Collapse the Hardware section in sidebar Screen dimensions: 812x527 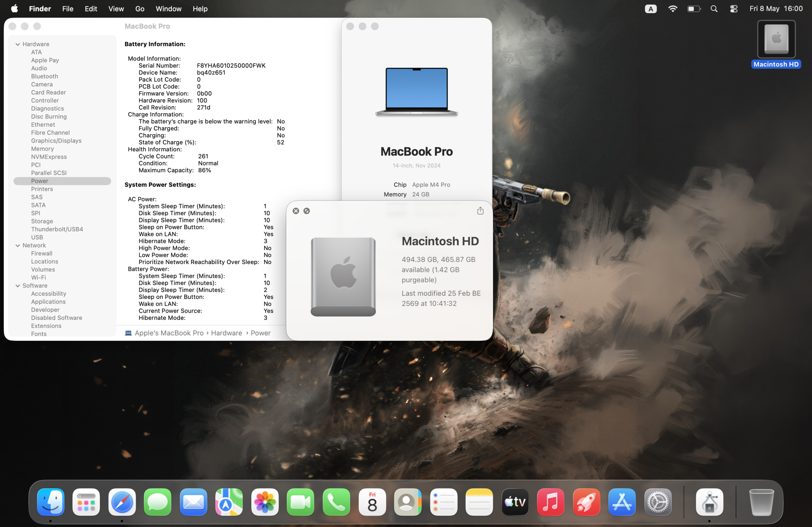pyautogui.click(x=18, y=44)
